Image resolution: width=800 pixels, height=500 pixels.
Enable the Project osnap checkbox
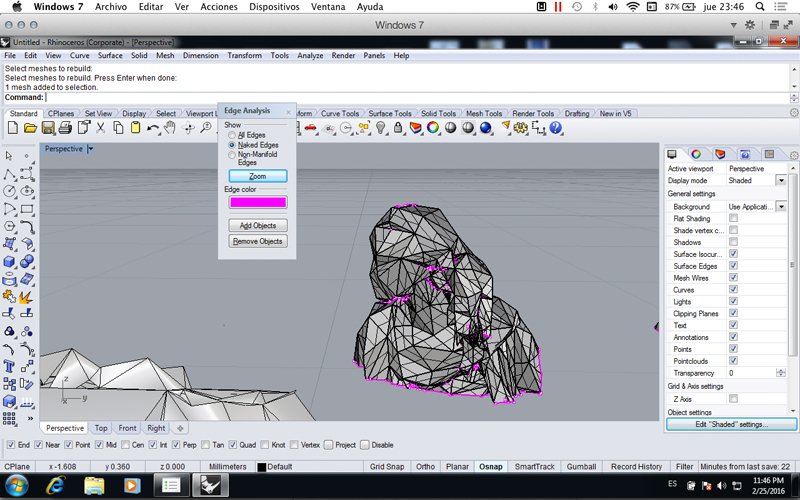pyautogui.click(x=329, y=445)
